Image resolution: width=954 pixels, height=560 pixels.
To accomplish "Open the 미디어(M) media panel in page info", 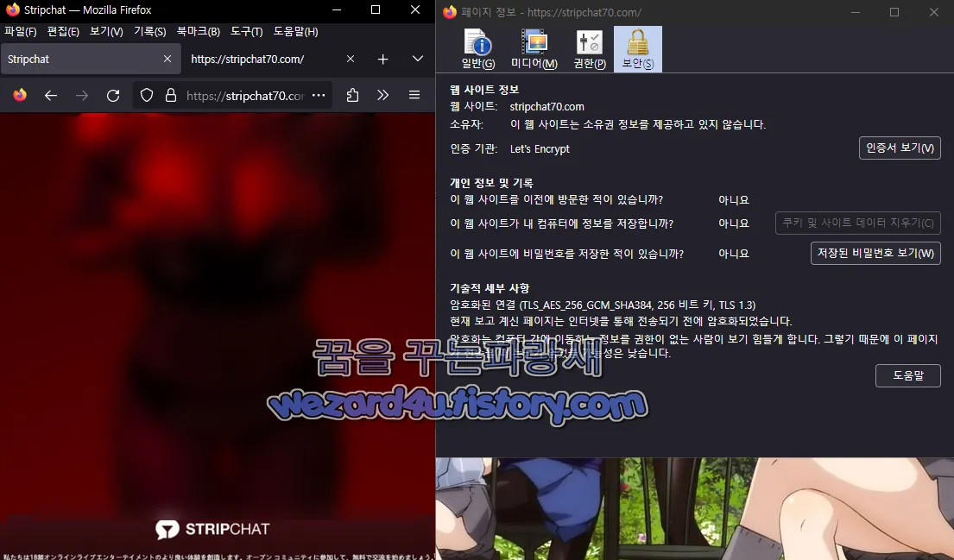I will pos(534,47).
